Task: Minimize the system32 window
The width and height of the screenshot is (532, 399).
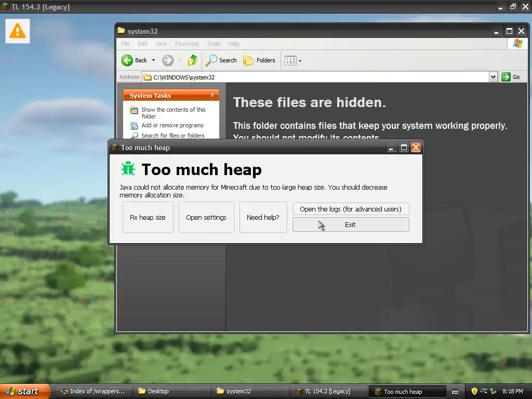Action: pos(496,31)
